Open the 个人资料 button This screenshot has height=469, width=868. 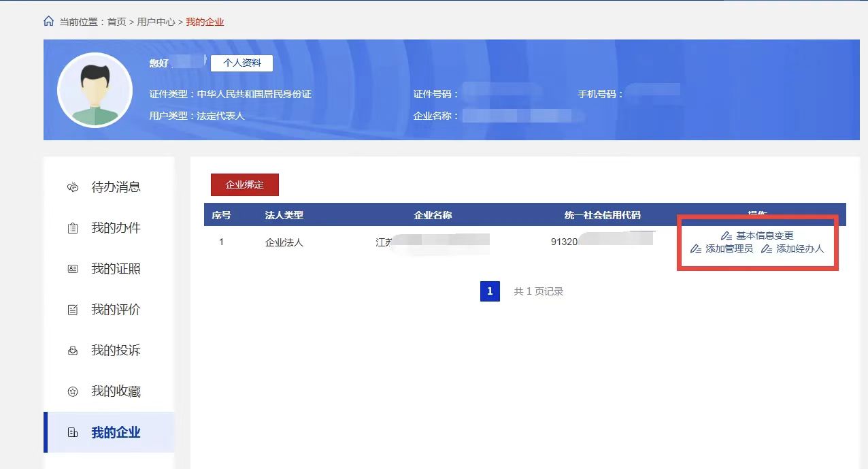coord(241,63)
